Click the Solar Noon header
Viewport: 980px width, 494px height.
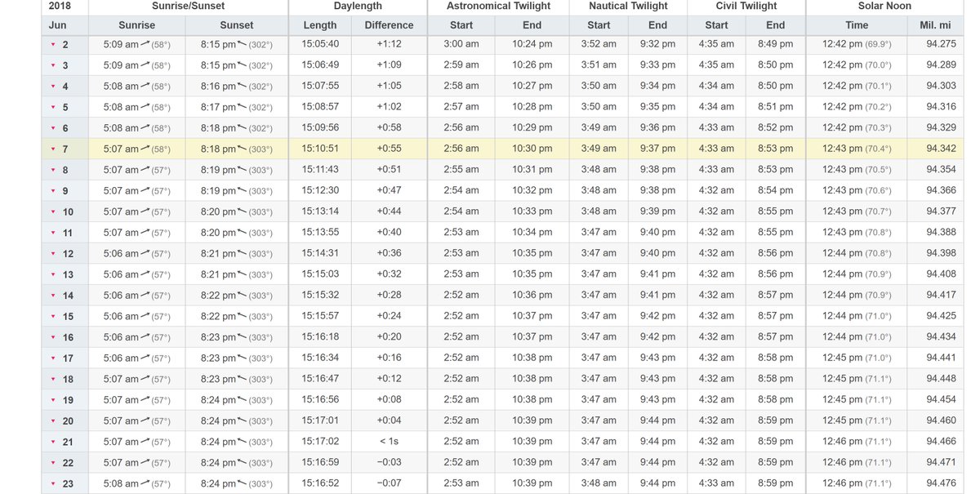tap(884, 6)
